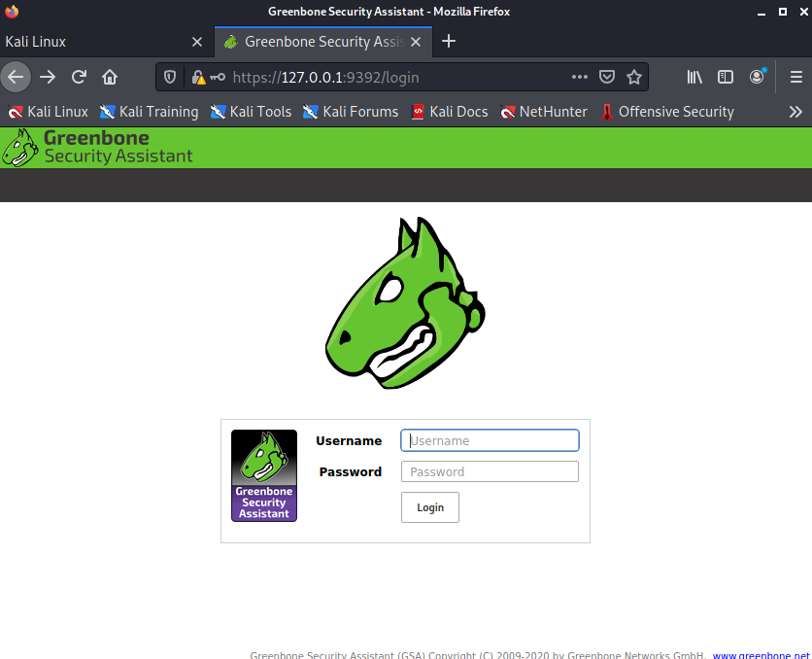Click the Save to Pocket icon
Image resolution: width=812 pixels, height=659 pixels.
[x=607, y=77]
